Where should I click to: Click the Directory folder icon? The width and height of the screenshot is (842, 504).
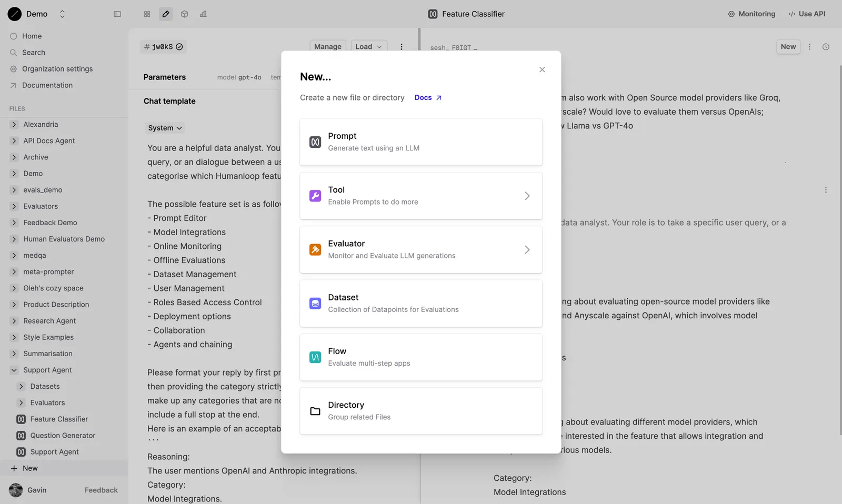[x=315, y=411]
